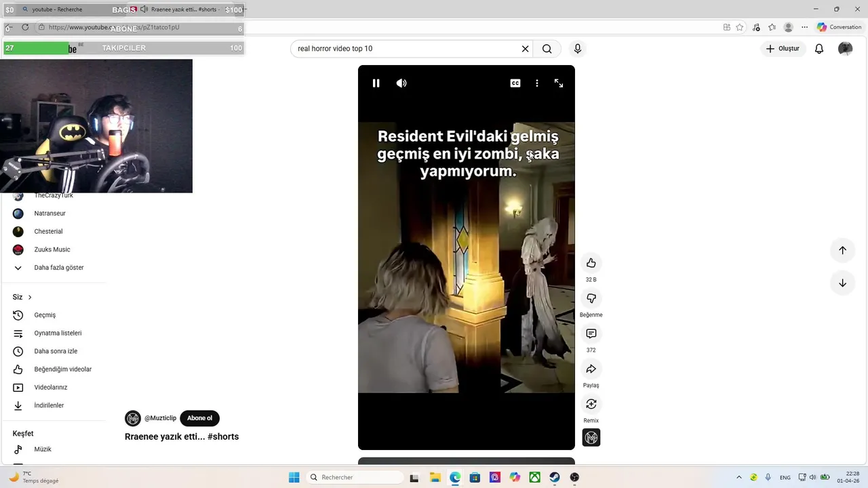The image size is (868, 488).
Task: Open Steam from the taskbar
Action: (555, 477)
